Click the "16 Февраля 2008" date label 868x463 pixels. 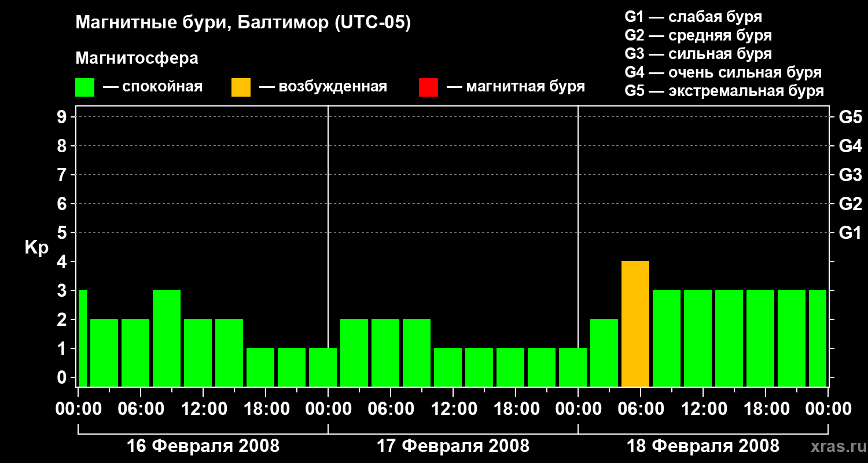coord(203,446)
